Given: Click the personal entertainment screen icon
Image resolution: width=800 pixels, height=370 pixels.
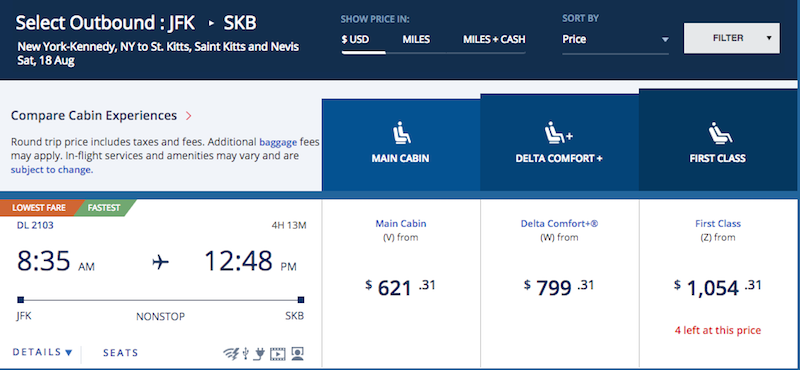Looking at the screenshot, I should pos(297,353).
